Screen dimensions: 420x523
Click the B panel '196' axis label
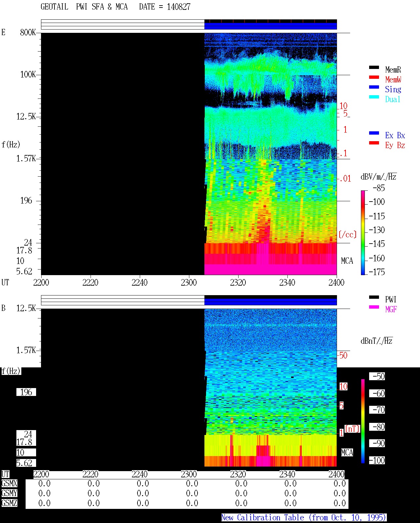coord(26,392)
